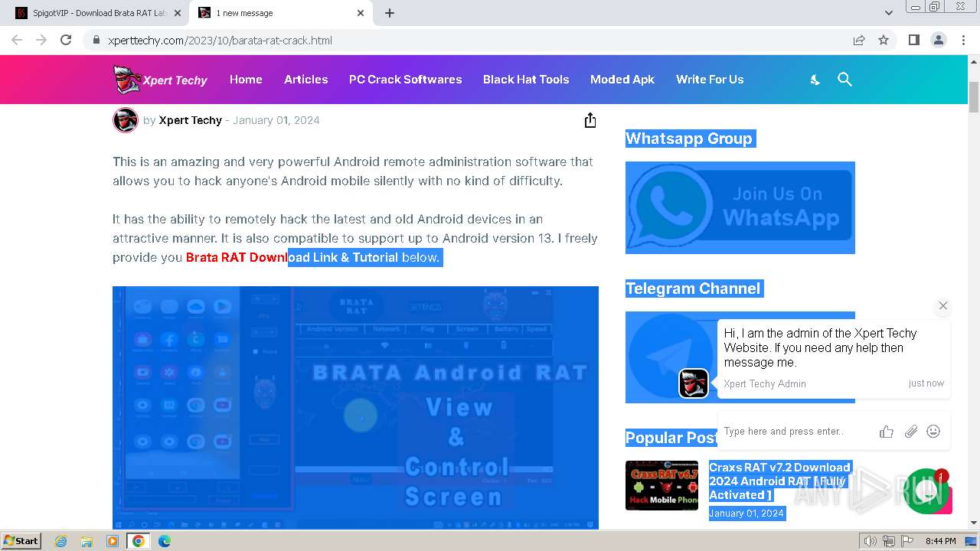Image resolution: width=980 pixels, height=551 pixels.
Task: Open the site search icon
Action: (x=844, y=80)
